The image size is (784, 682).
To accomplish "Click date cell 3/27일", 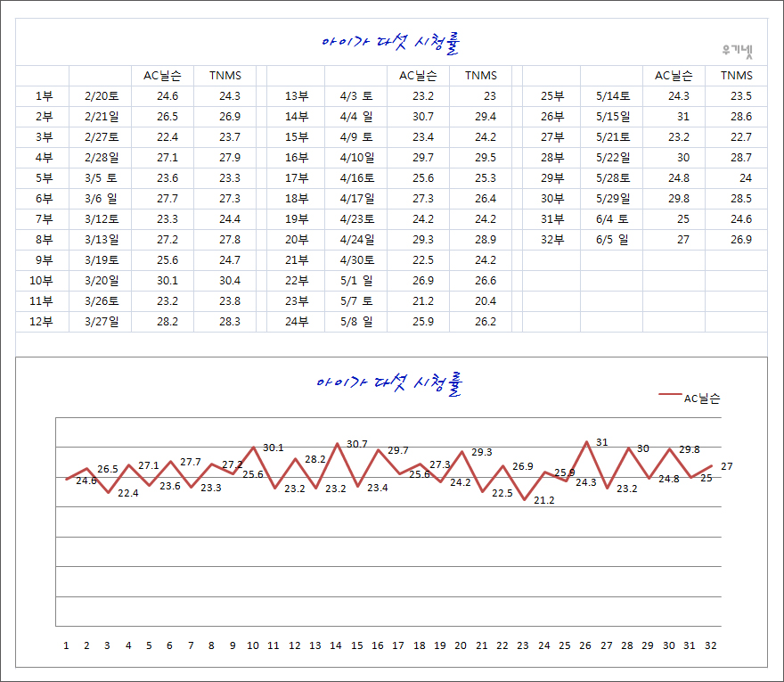I will (102, 322).
